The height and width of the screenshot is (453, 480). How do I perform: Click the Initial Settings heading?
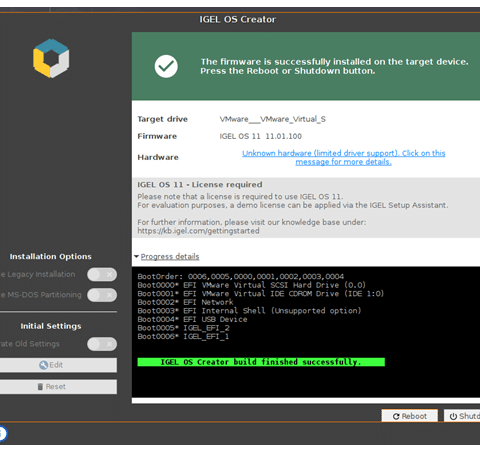tap(51, 326)
